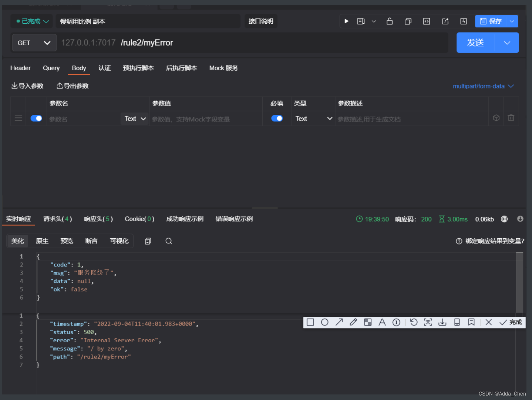Viewport: 532px width, 400px height.
Task: Click the globe network icon
Action: click(x=504, y=219)
